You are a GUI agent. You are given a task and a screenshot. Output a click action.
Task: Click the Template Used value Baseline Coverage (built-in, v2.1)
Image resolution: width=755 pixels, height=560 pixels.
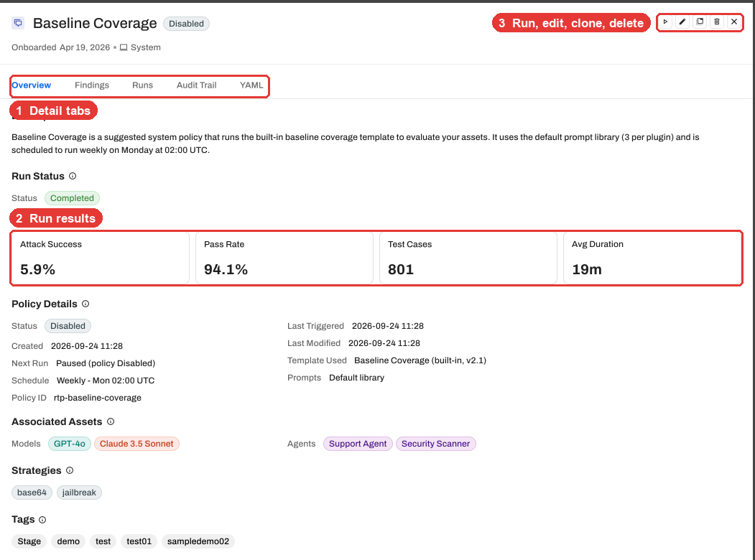[420, 360]
